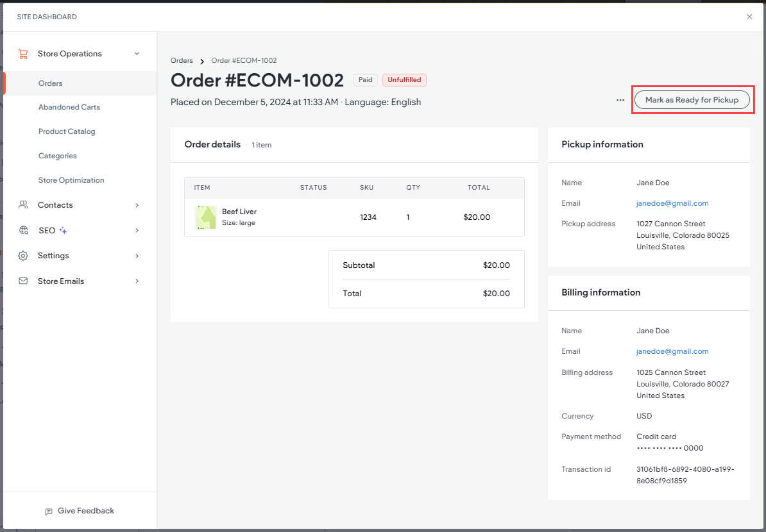766x532 pixels.
Task: Toggle the highlighted Mark as Ready for Pickup state
Action: [692, 99]
